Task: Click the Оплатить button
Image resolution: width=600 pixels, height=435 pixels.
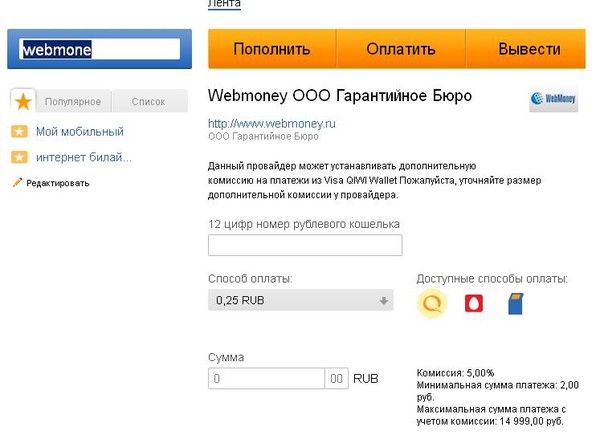Action: coord(401,49)
